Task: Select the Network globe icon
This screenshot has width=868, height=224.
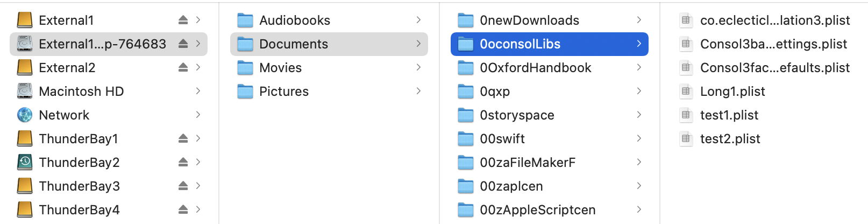Action: click(25, 115)
